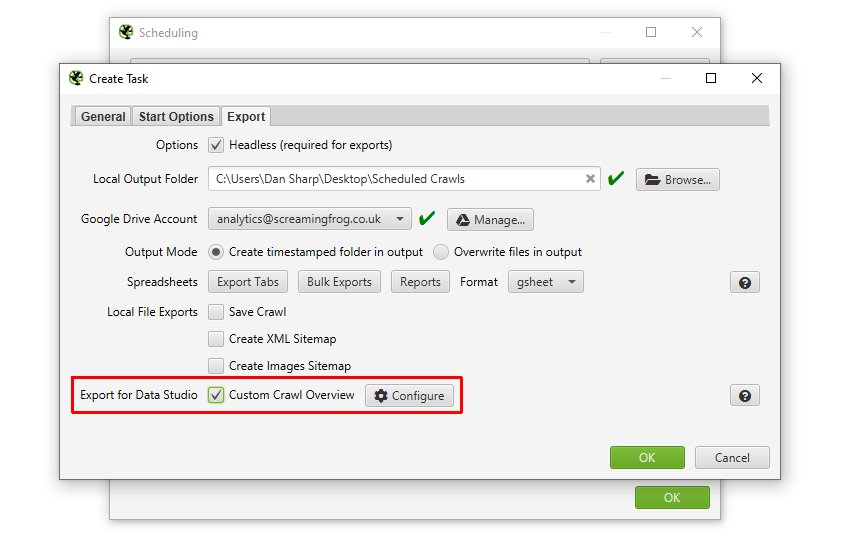
Task: Clear the Local Output Folder path with the X
Action: click(590, 178)
